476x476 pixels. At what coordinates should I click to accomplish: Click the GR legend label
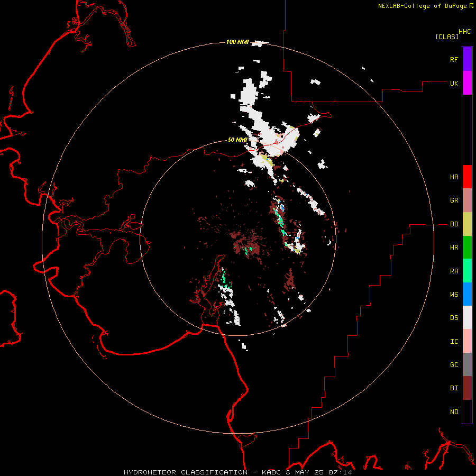coord(454,200)
